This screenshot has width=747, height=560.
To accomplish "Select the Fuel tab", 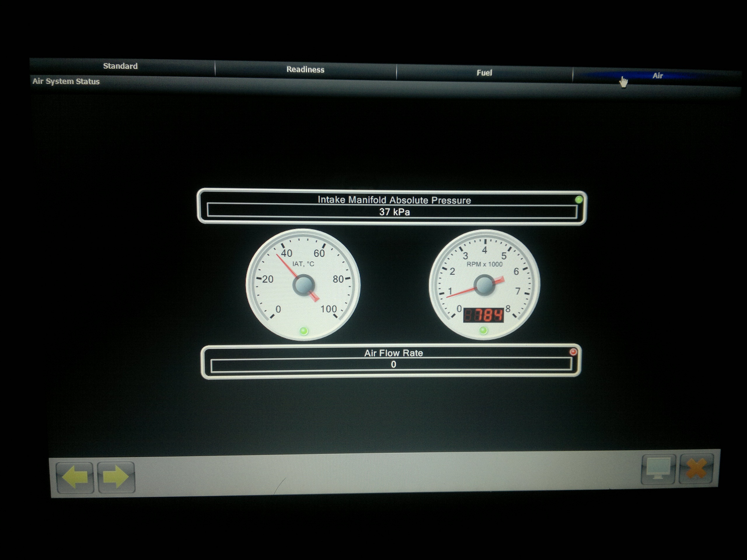I will click(x=484, y=73).
